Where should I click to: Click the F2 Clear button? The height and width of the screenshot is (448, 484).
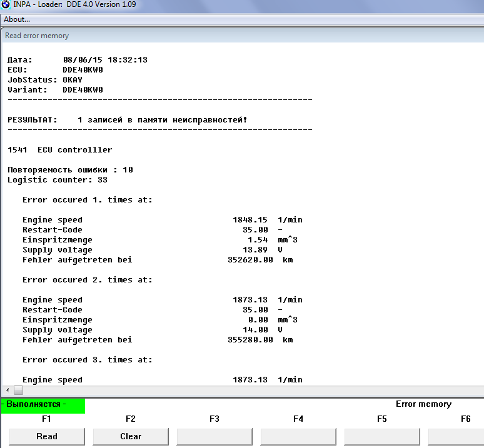tap(131, 436)
